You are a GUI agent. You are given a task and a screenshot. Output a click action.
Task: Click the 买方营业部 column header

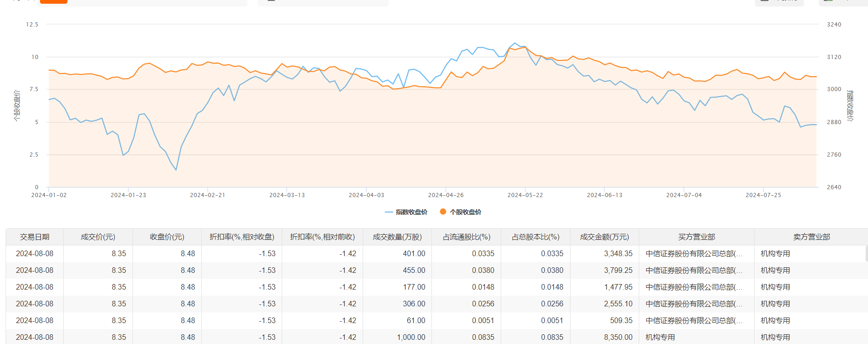coord(696,237)
